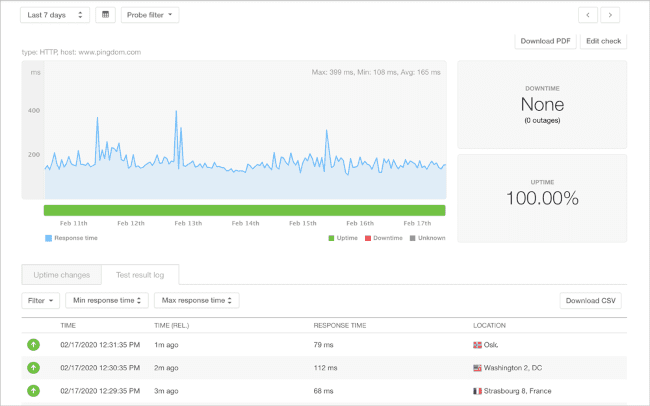Click green up status icon for 12:29:35 PM row
Screen dimensions: 650x406
(34, 391)
